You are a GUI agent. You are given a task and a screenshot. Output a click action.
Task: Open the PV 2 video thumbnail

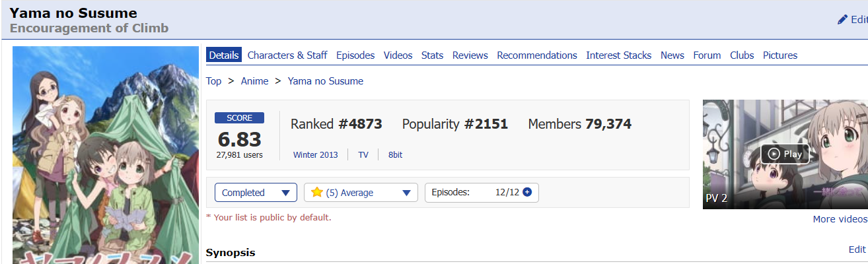[785, 154]
